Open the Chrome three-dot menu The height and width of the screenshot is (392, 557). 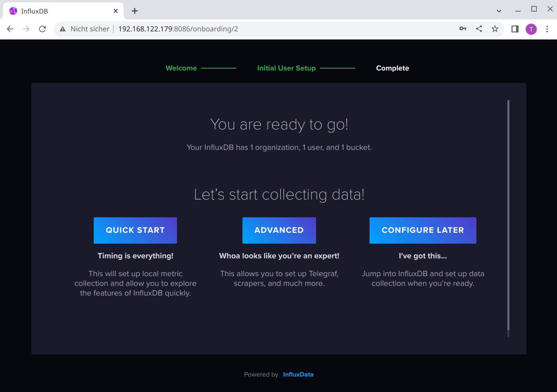(547, 29)
